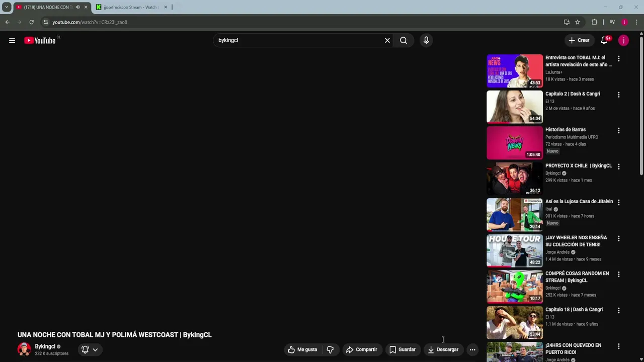Screen dimensions: 644x362
Task: Share the video with Compartir
Action: [x=361, y=349]
